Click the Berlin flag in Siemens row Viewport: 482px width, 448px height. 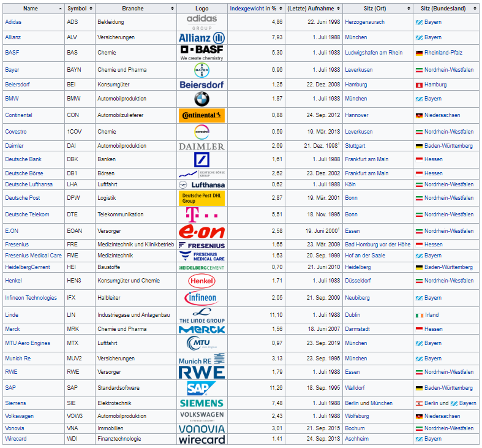point(420,404)
